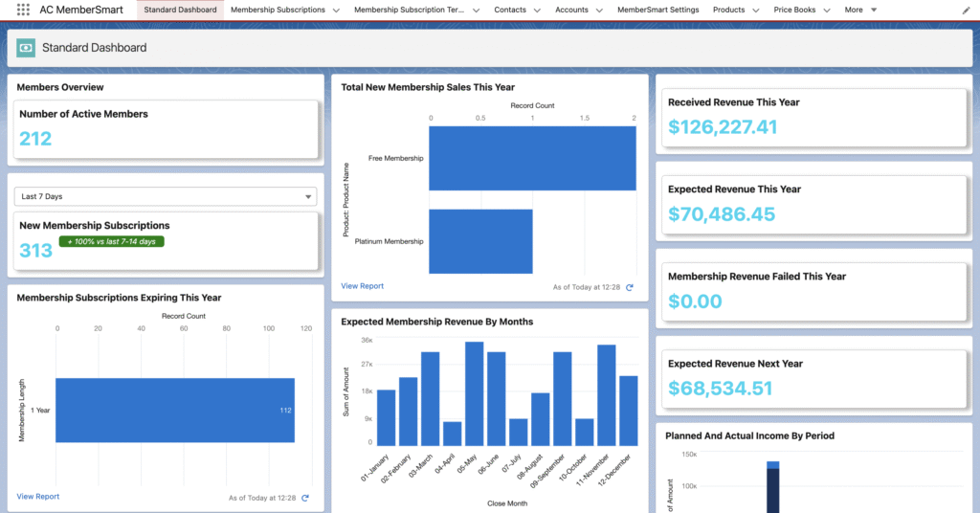Expand the Products tab chevron
This screenshot has width=980, height=513.
point(756,11)
